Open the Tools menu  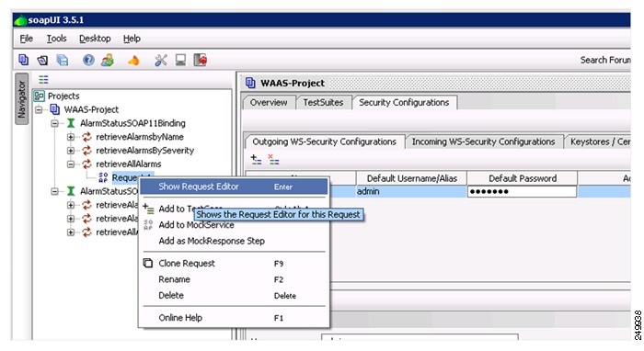57,39
